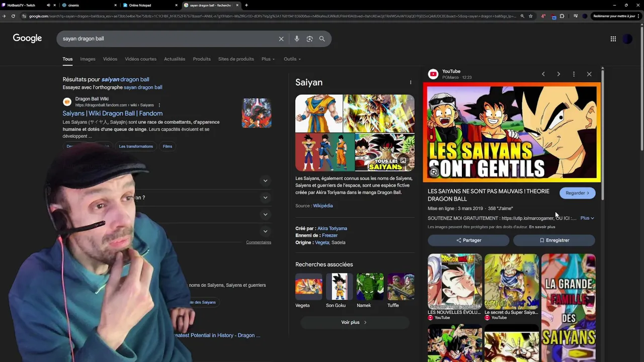Go forward in browser history
Screen dimensions: 644x362
pos(4,16)
